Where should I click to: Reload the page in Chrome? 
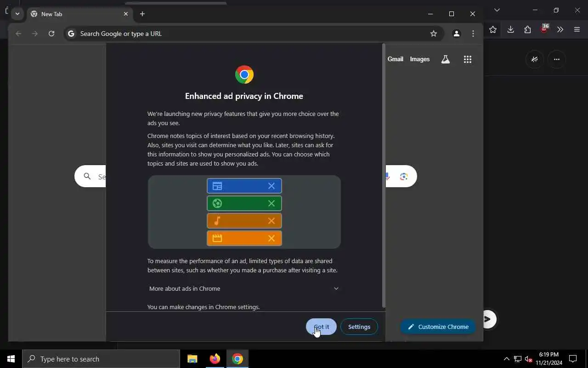51,34
